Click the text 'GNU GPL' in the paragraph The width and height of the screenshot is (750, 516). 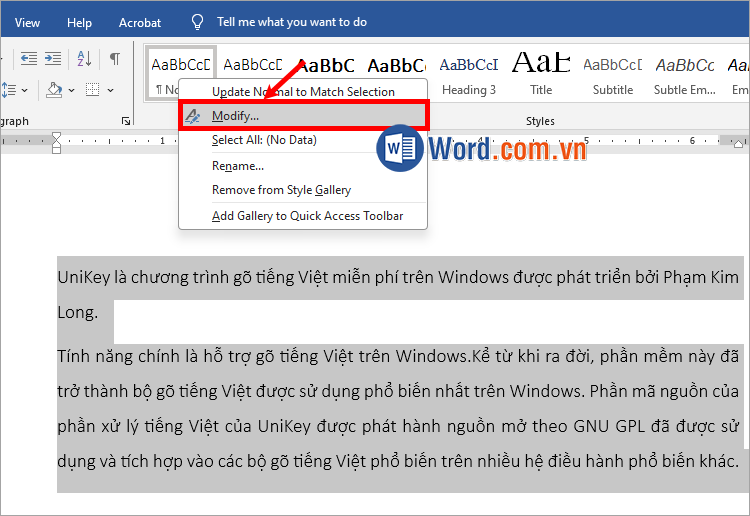(x=609, y=426)
